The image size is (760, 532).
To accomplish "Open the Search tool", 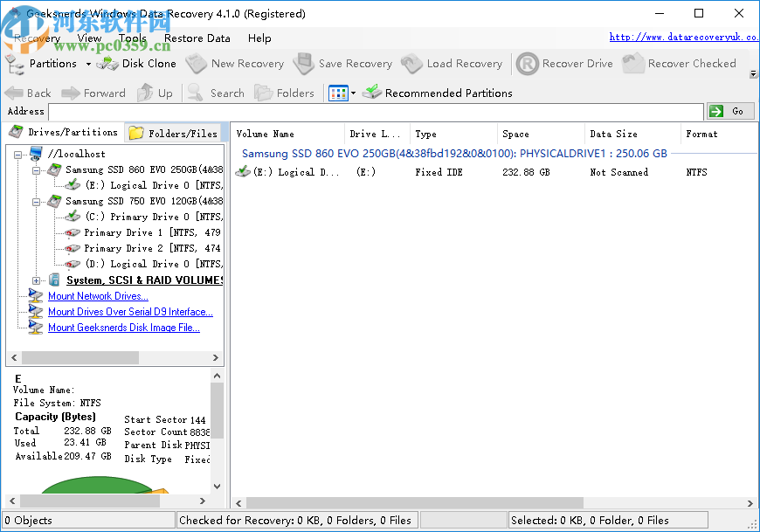I will point(217,93).
